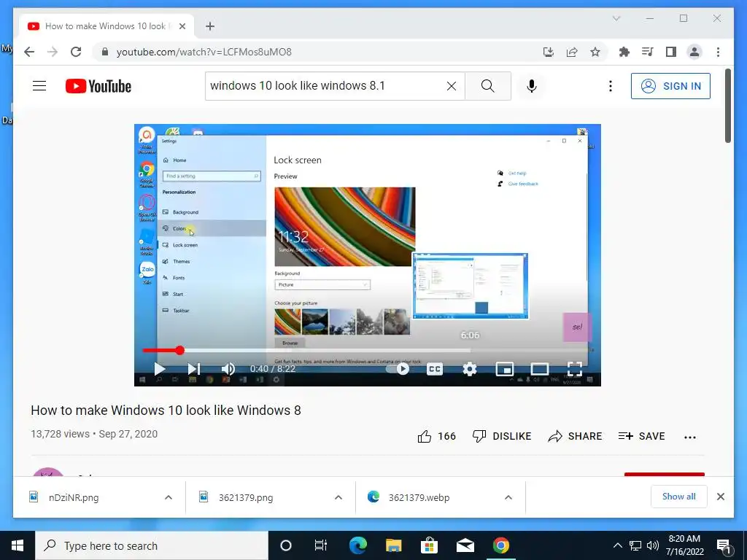Skip to the next video
Screen dimensions: 747x560
click(194, 368)
